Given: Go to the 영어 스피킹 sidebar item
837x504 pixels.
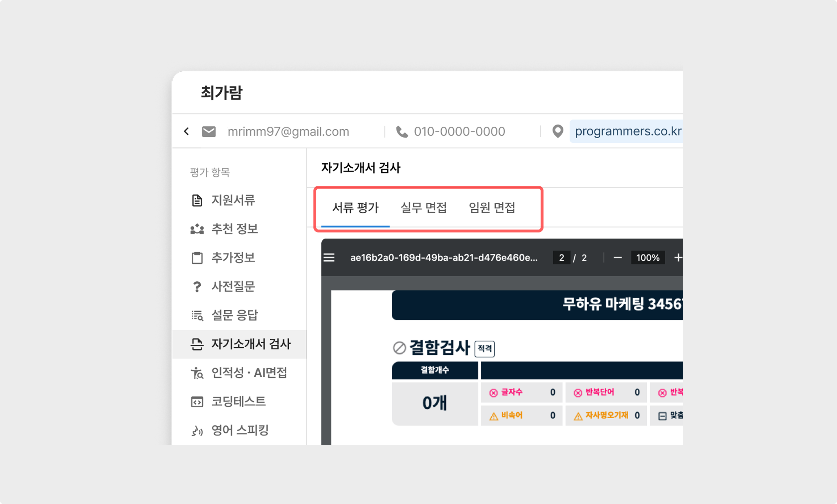Looking at the screenshot, I should pyautogui.click(x=240, y=430).
